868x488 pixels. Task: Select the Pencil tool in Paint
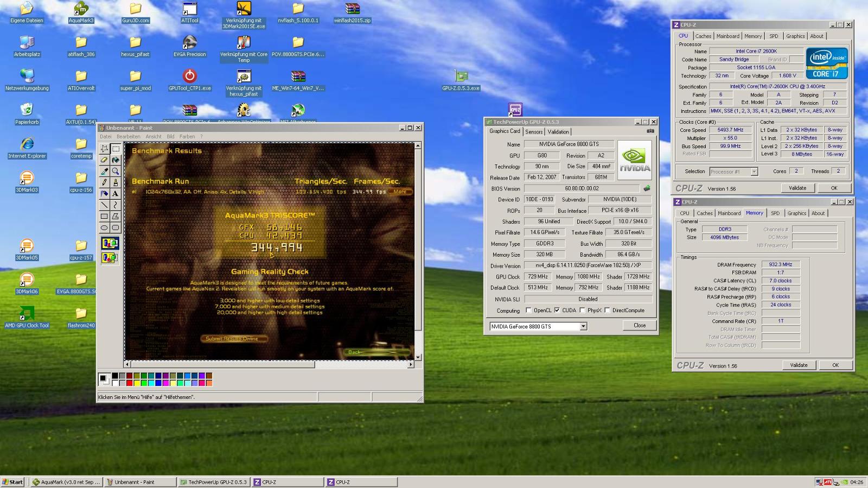pyautogui.click(x=104, y=182)
